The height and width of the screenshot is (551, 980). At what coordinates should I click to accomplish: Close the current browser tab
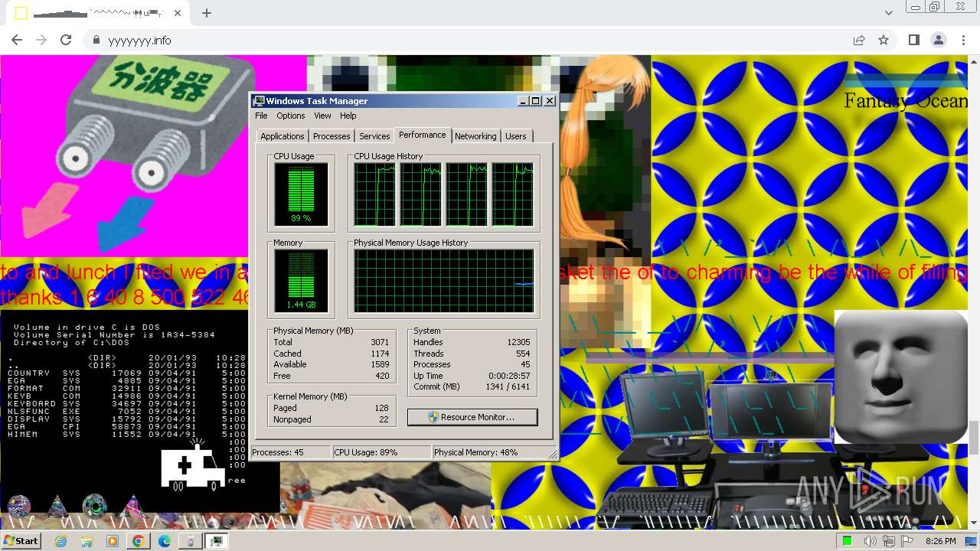pos(178,13)
